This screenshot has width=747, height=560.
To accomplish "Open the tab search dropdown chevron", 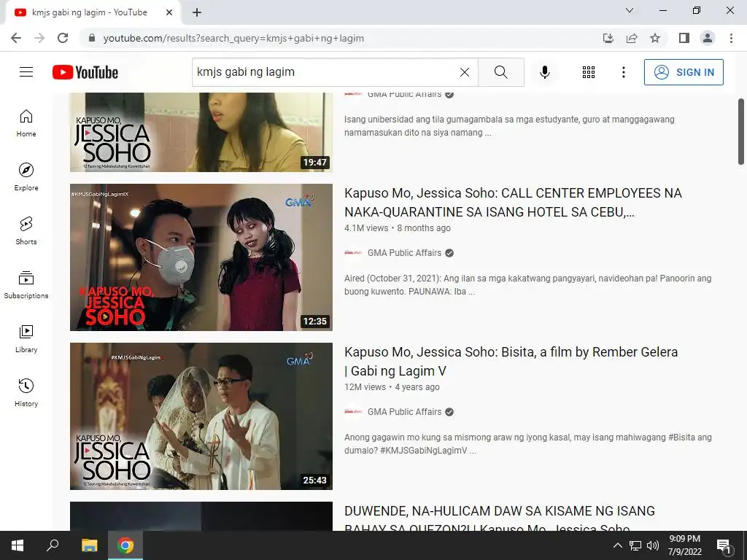I will [630, 10].
